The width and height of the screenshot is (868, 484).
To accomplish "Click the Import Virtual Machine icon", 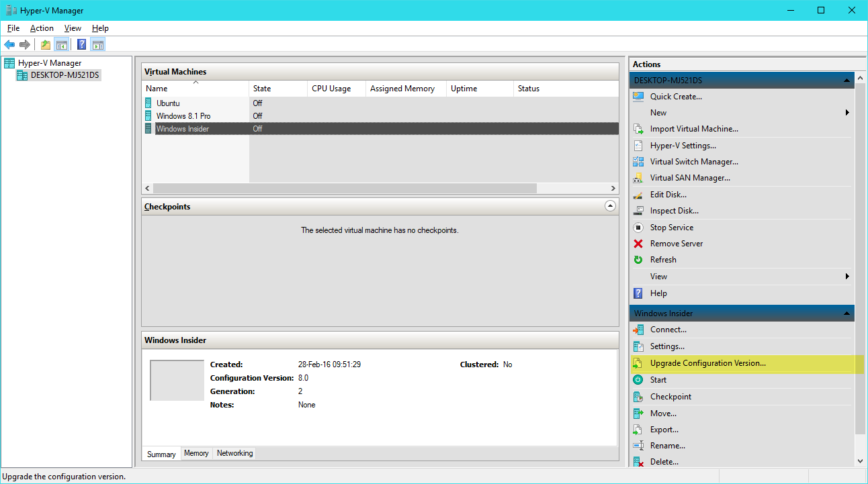I will tap(638, 129).
